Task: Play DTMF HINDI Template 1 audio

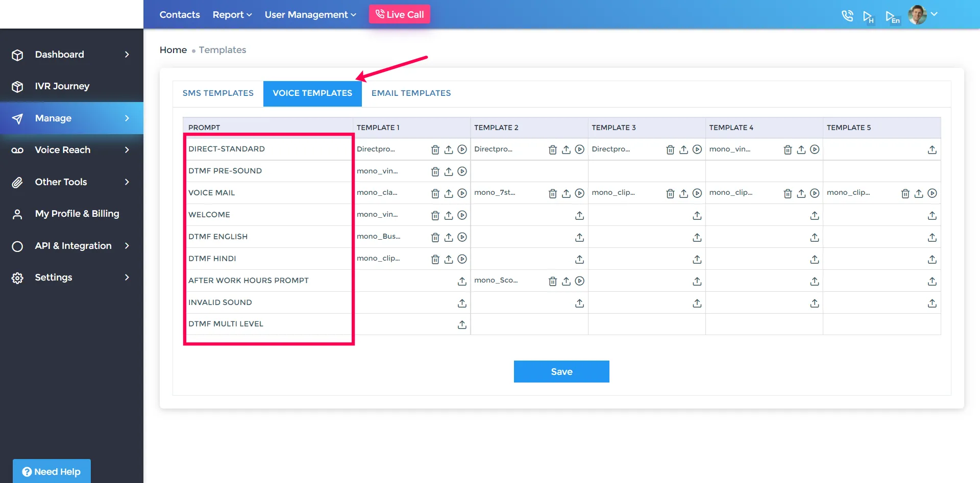Action: 462,259
